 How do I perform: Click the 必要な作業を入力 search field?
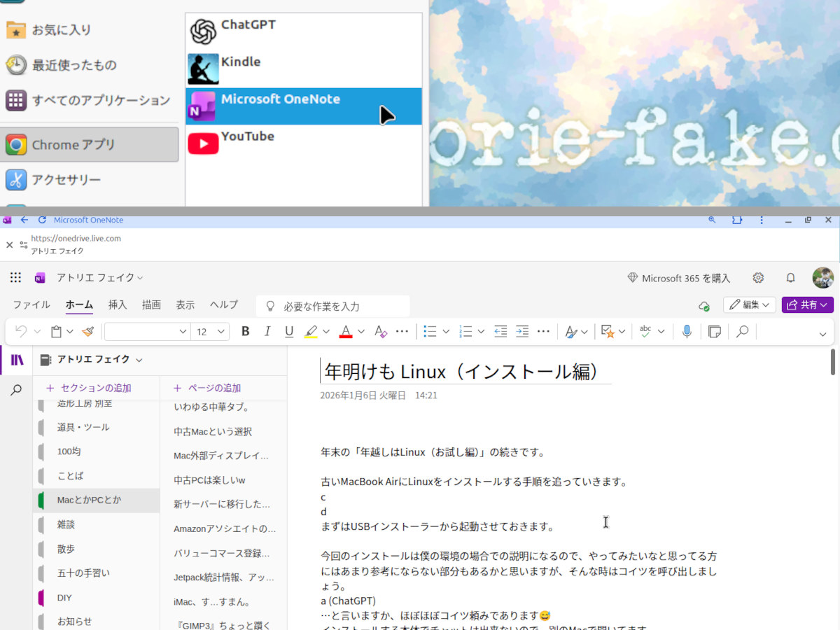point(332,307)
